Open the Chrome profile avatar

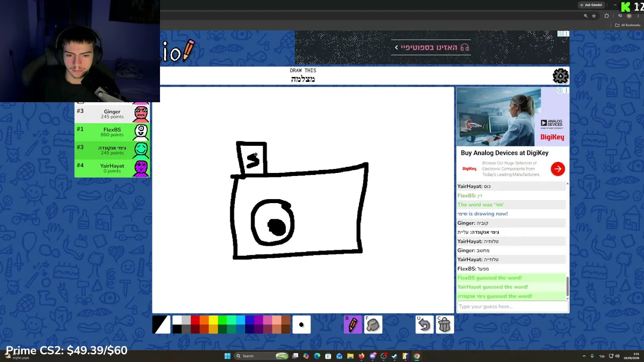point(629,16)
